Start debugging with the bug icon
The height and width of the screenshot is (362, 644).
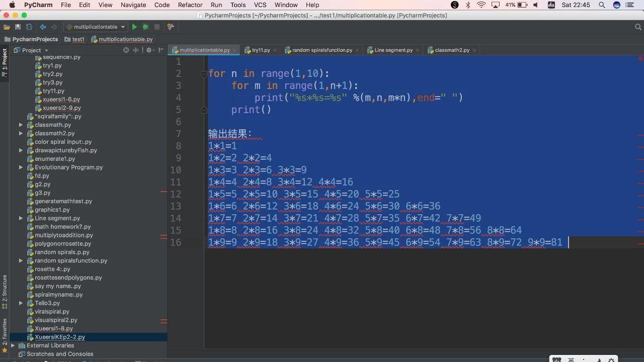[x=145, y=27]
